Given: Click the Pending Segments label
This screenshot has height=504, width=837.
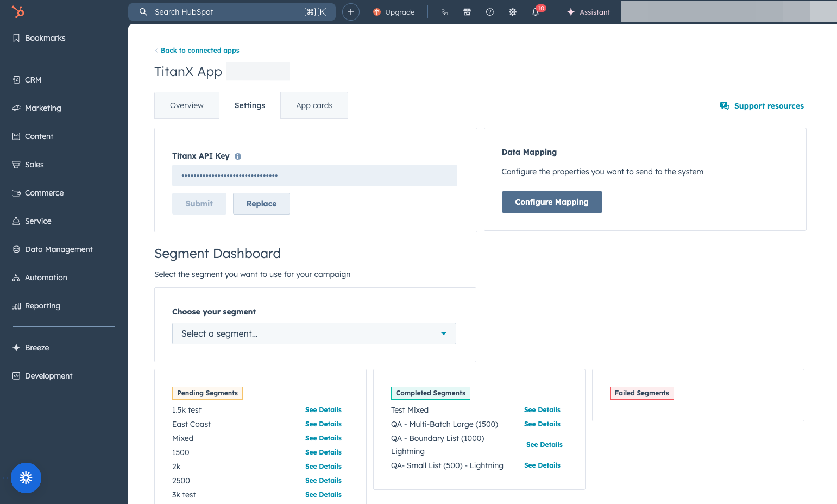Looking at the screenshot, I should tap(207, 393).
